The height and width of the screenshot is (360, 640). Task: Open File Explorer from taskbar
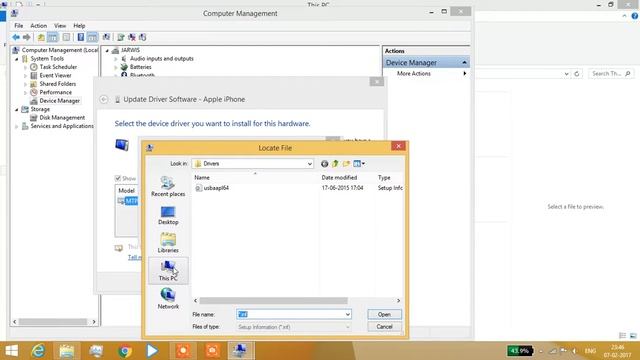pos(67,351)
